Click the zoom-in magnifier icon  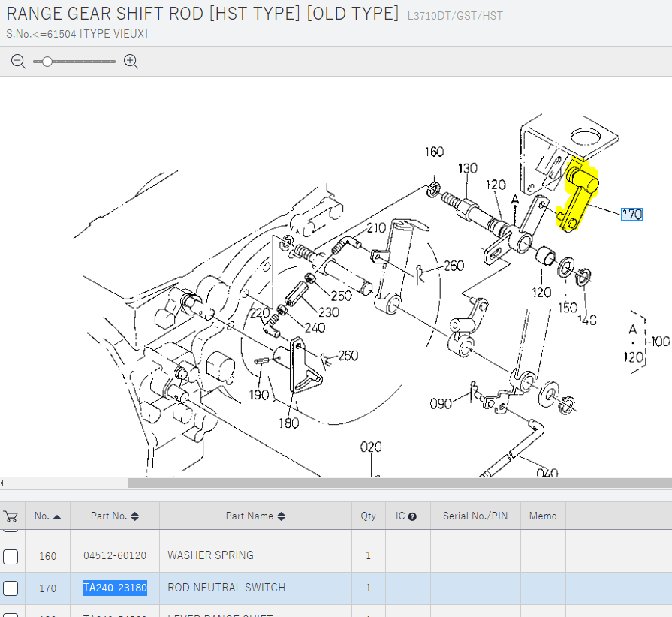point(131,61)
